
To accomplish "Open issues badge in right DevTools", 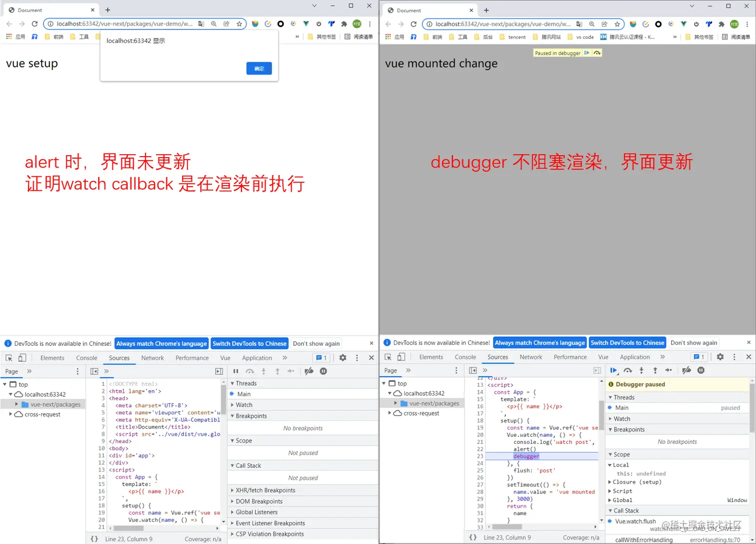I will pos(698,357).
